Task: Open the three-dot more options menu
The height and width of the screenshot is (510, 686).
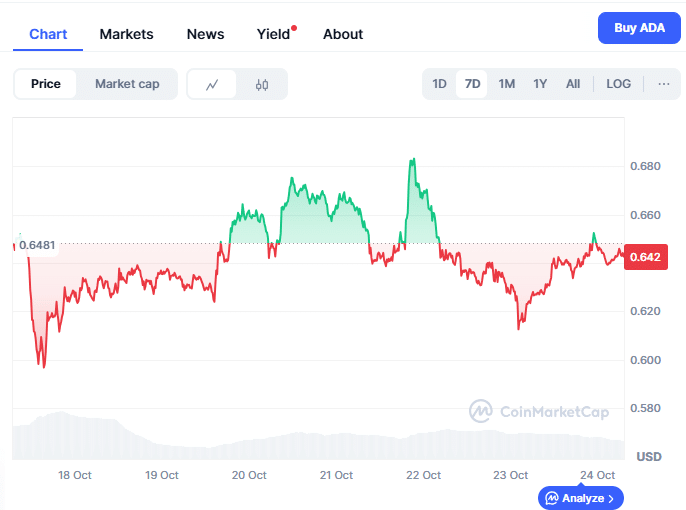Action: [664, 84]
